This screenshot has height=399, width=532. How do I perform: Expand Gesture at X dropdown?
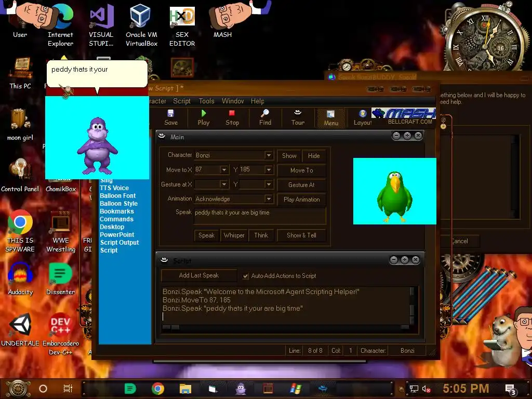coord(224,184)
